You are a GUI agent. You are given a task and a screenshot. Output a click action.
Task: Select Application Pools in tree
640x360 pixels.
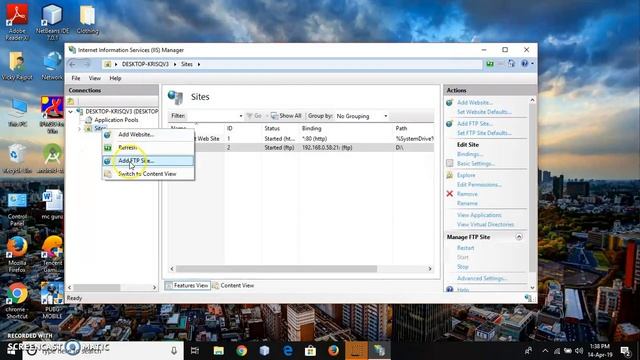pos(116,120)
